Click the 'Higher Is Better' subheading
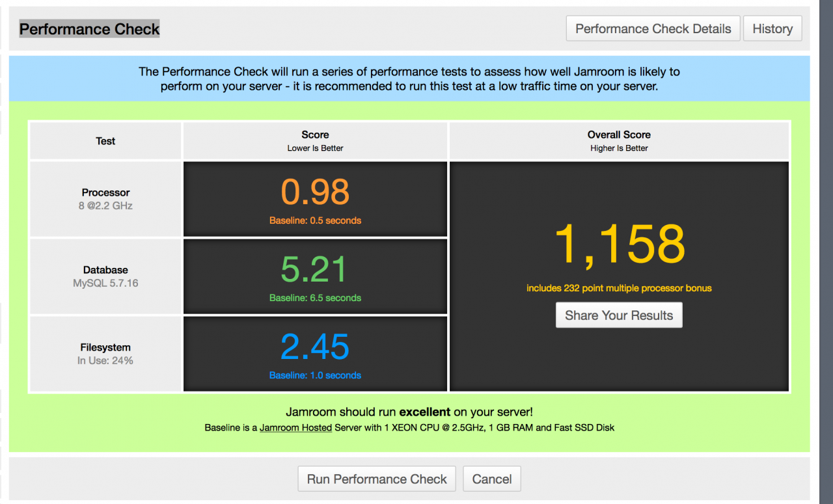Image resolution: width=833 pixels, height=504 pixels. (619, 148)
